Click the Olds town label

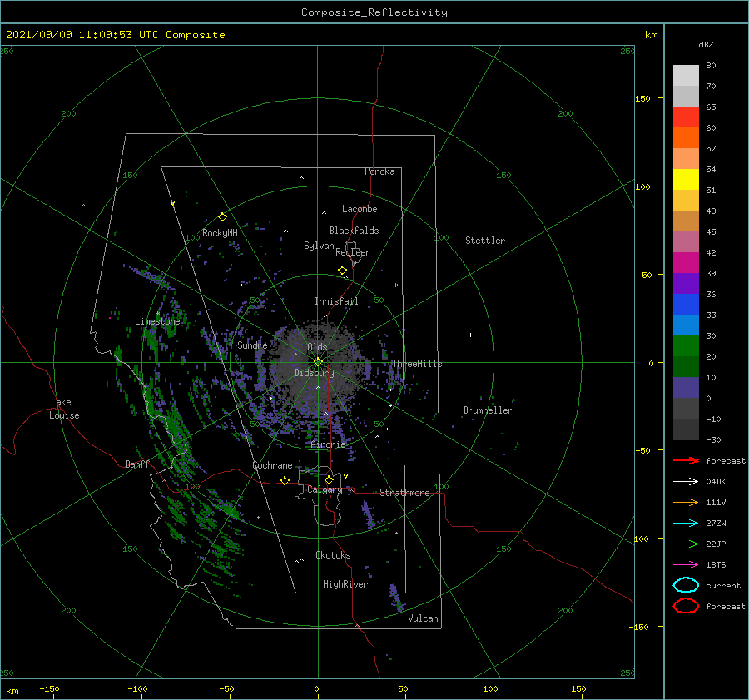coord(317,347)
